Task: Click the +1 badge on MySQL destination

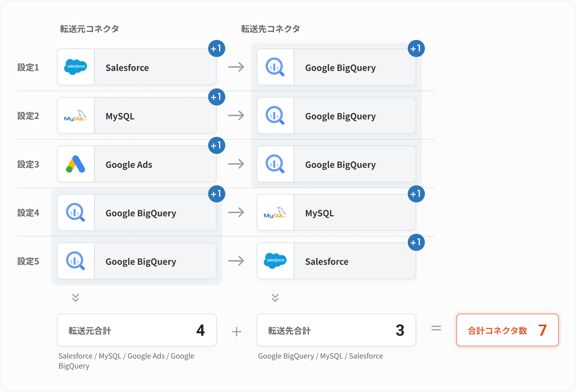Action: click(x=416, y=194)
